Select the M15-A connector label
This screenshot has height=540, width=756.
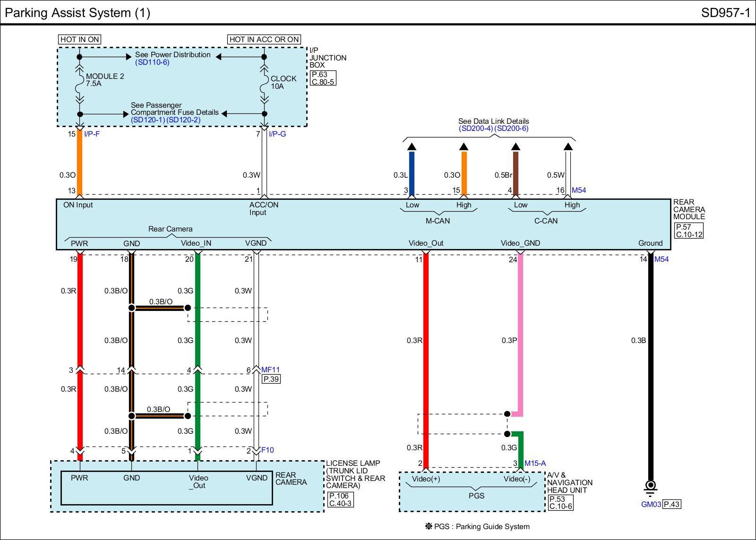point(535,463)
